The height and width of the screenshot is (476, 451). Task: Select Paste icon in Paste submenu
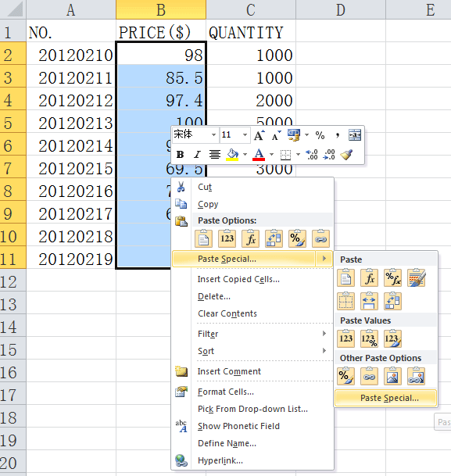click(x=345, y=277)
